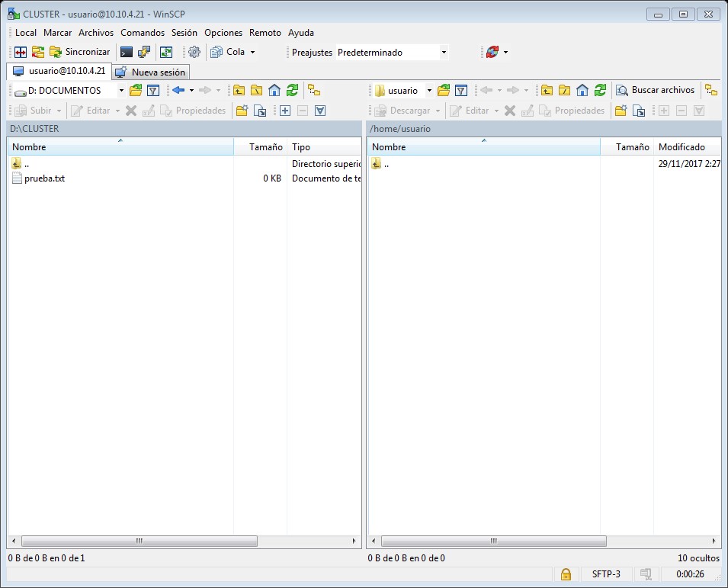728x588 pixels.
Task: Sort local panel by Tamaño column
Action: pyautogui.click(x=261, y=146)
